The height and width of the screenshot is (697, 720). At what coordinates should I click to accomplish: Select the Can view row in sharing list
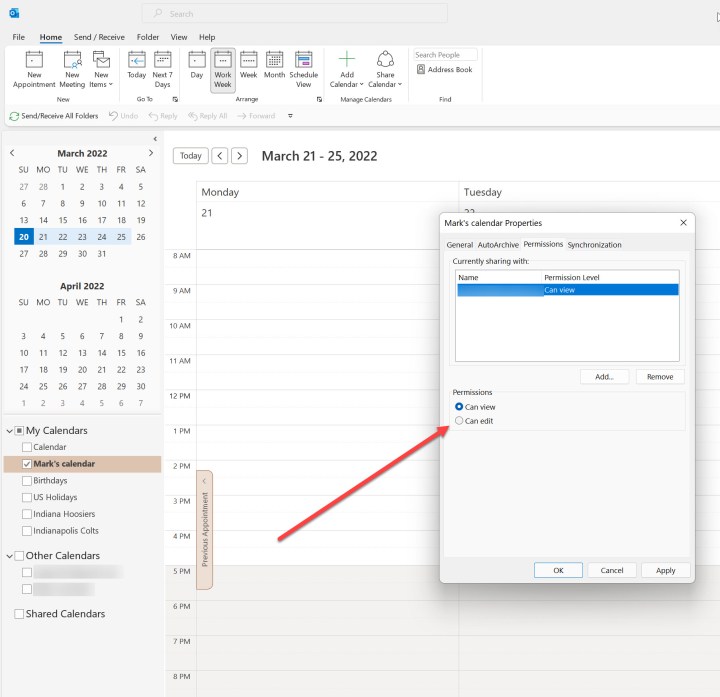(x=568, y=290)
